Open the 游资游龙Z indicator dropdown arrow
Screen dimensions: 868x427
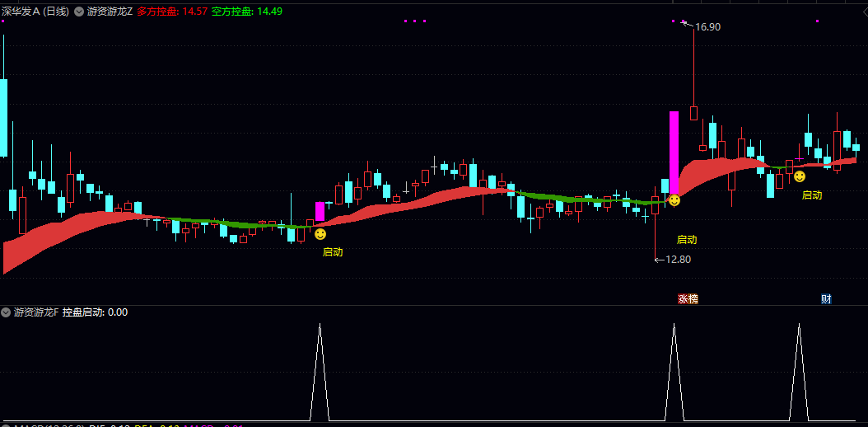tap(78, 11)
